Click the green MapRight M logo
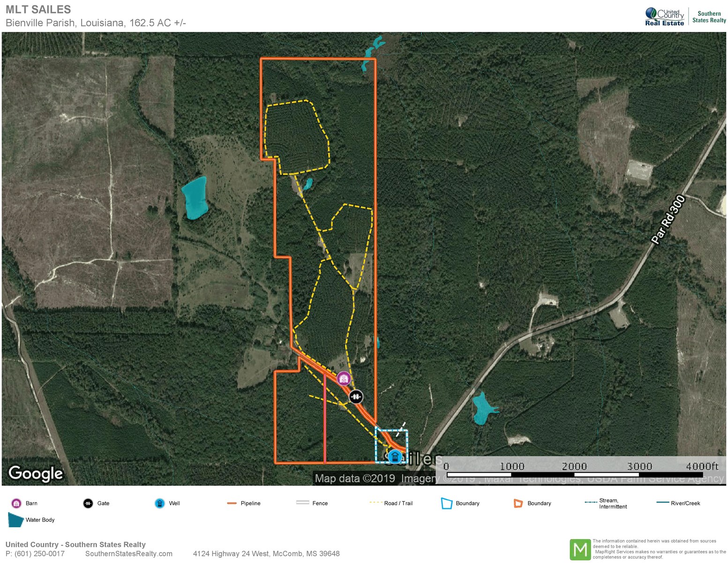Image resolution: width=728 pixels, height=563 pixels. coord(580,549)
